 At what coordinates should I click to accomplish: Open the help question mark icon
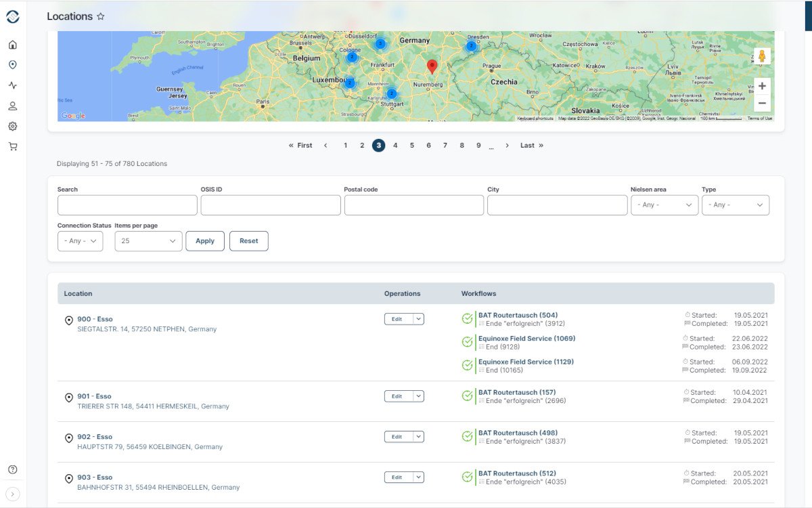pyautogui.click(x=13, y=469)
